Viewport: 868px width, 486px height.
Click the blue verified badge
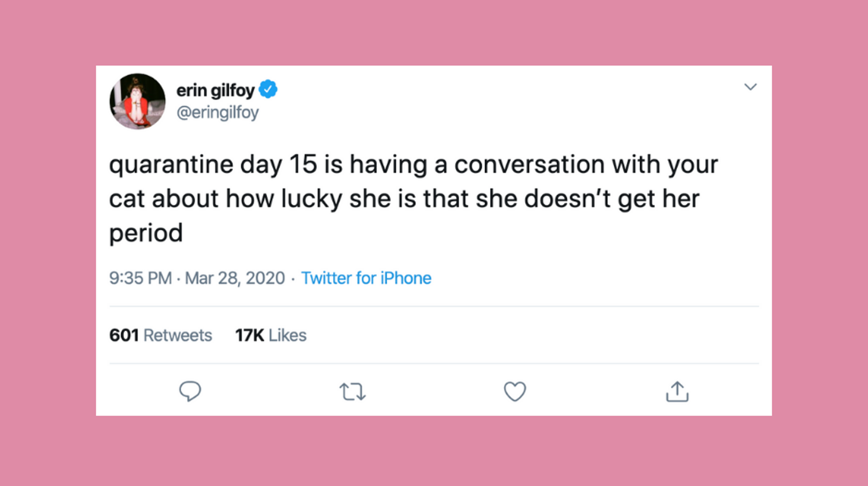[x=268, y=89]
